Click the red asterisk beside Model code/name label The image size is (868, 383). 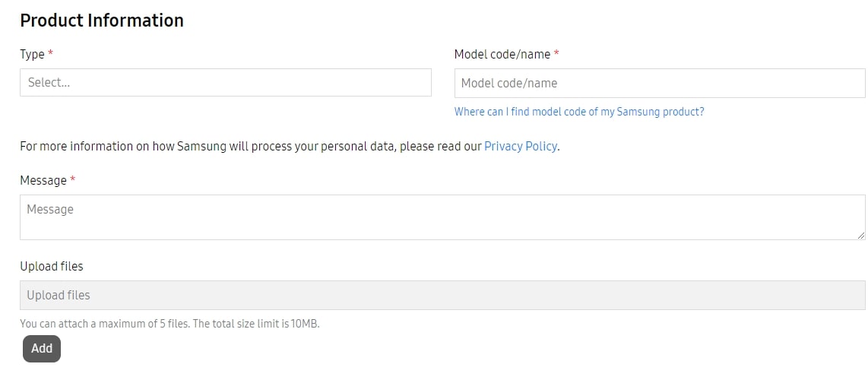pos(556,53)
